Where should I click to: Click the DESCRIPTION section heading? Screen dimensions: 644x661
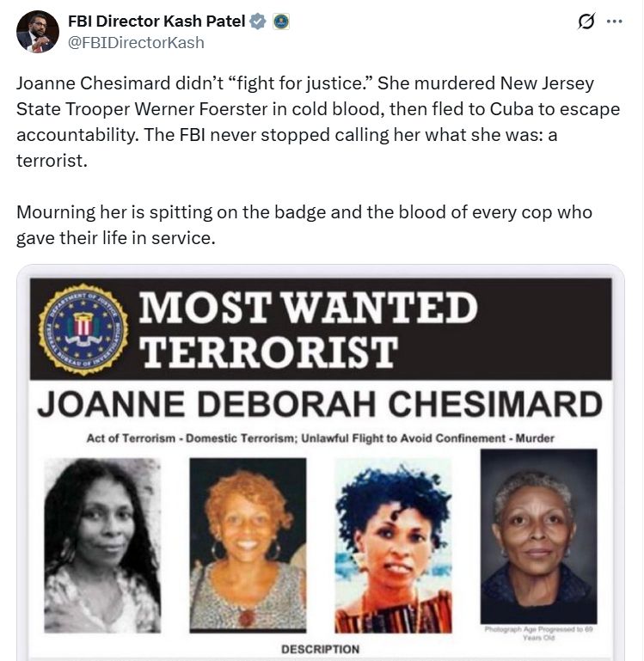tap(321, 649)
